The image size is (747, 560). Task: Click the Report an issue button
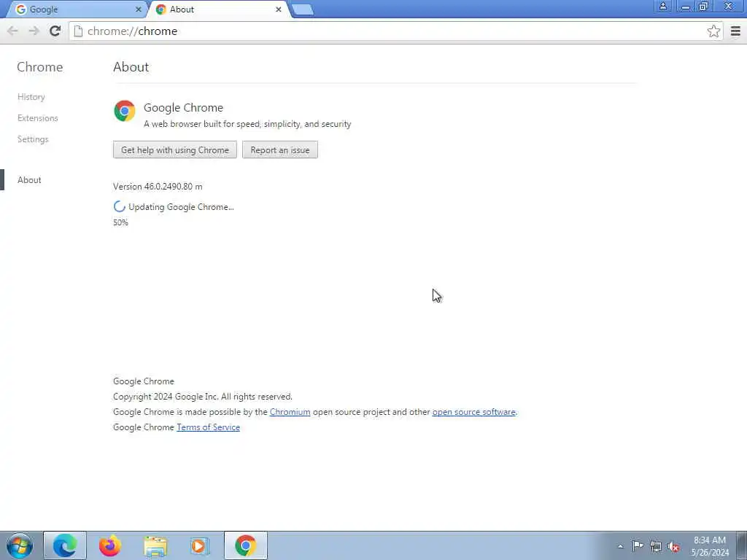(x=280, y=150)
